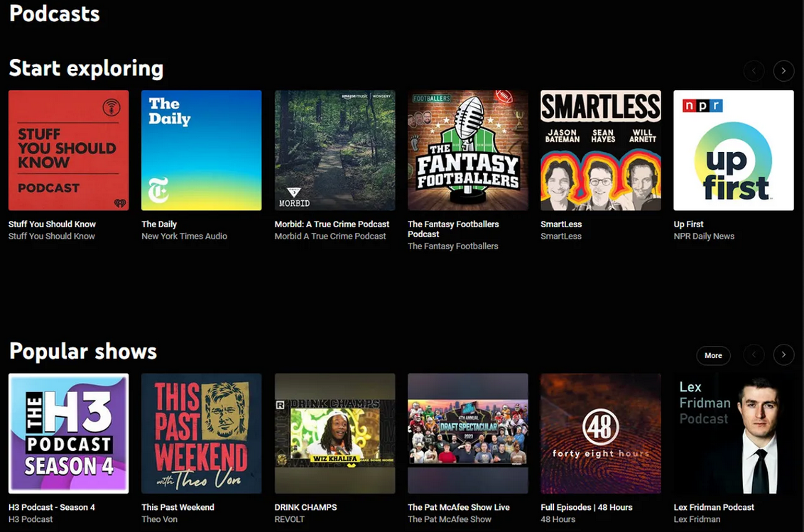Open REVOLT channel link

pos(289,519)
